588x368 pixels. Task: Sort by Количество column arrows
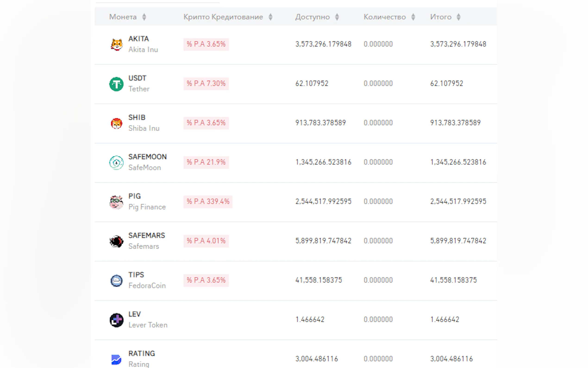coord(413,17)
